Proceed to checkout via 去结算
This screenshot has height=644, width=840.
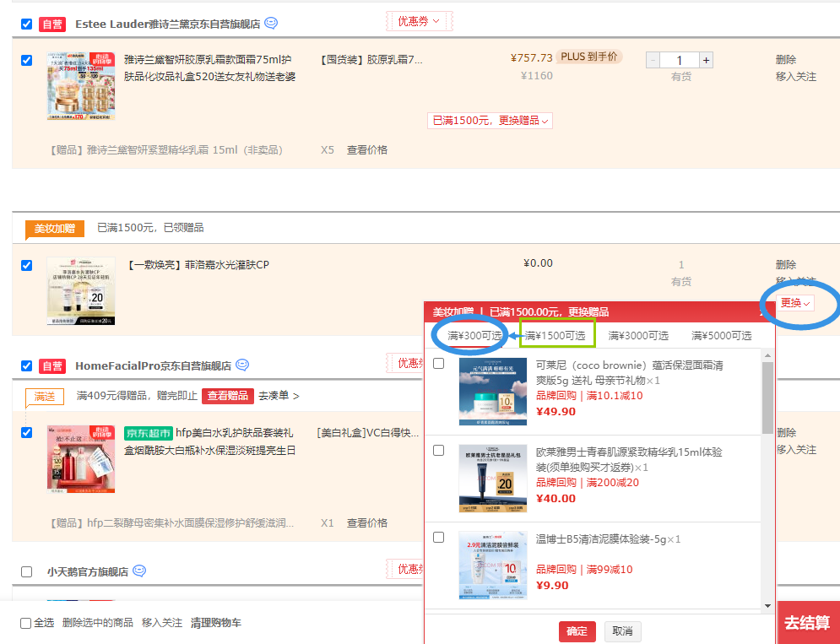[808, 623]
